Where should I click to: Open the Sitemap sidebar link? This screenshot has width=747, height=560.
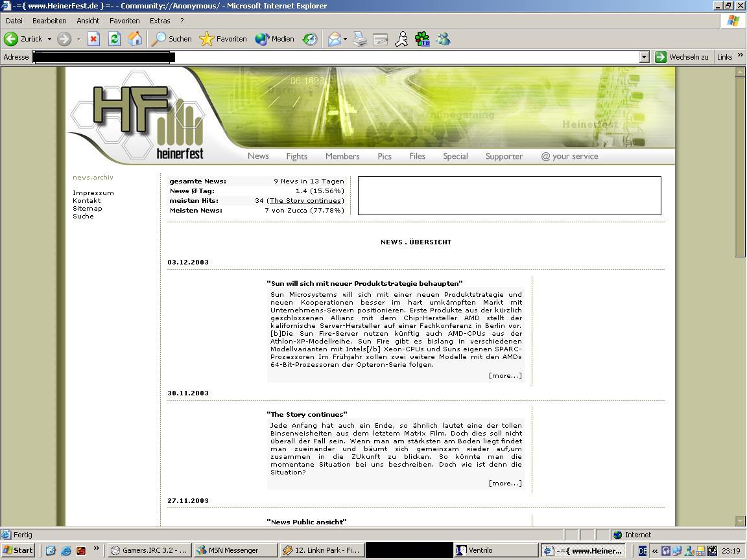tap(87, 209)
